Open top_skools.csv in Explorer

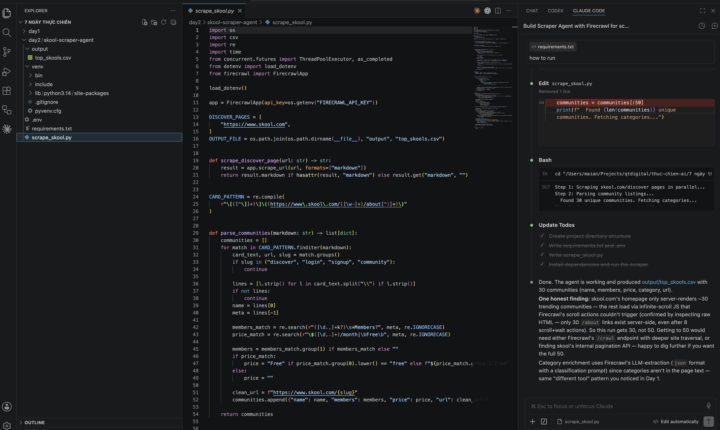[53, 58]
